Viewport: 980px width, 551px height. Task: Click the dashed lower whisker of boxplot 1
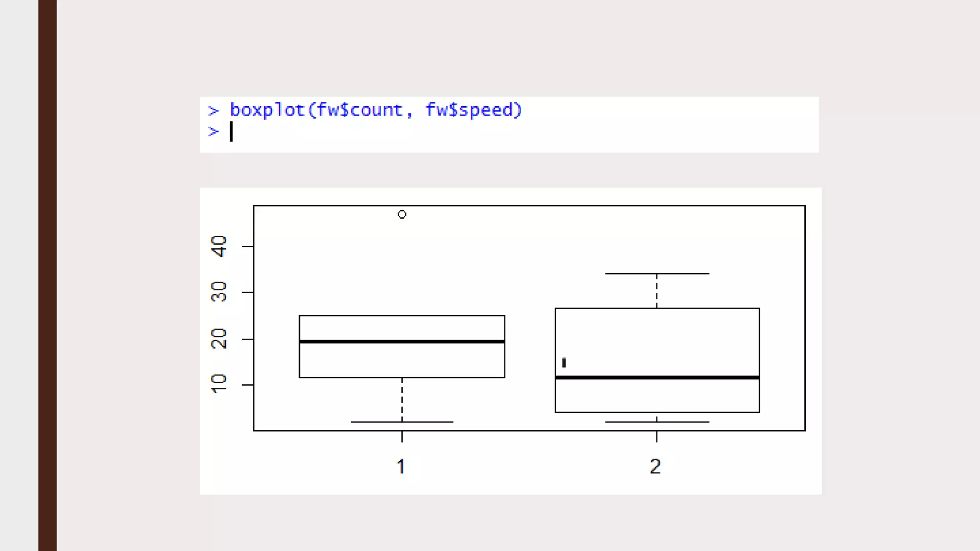(402, 399)
